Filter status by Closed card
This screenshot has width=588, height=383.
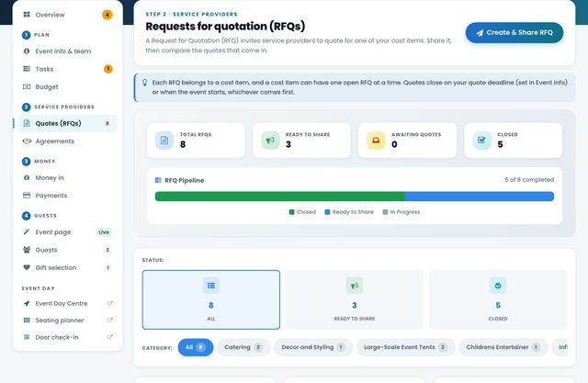[498, 299]
